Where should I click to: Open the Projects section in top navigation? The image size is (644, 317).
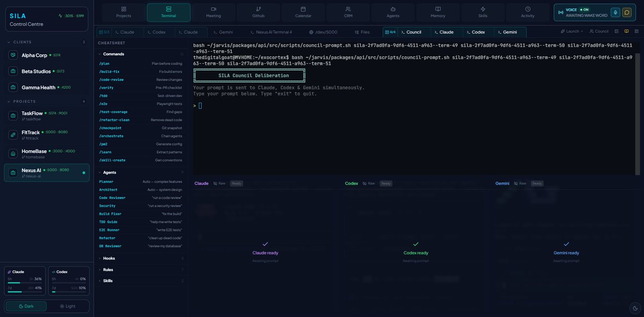click(x=123, y=12)
